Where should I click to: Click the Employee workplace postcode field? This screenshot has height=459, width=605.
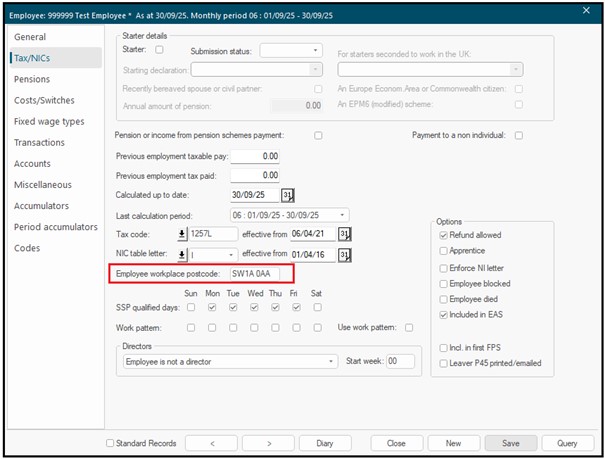pos(258,274)
